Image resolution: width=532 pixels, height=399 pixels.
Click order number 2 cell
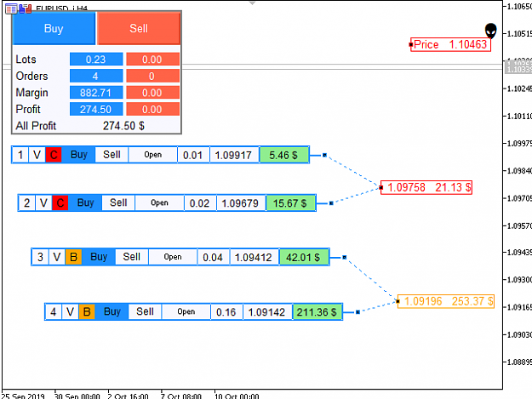point(27,203)
